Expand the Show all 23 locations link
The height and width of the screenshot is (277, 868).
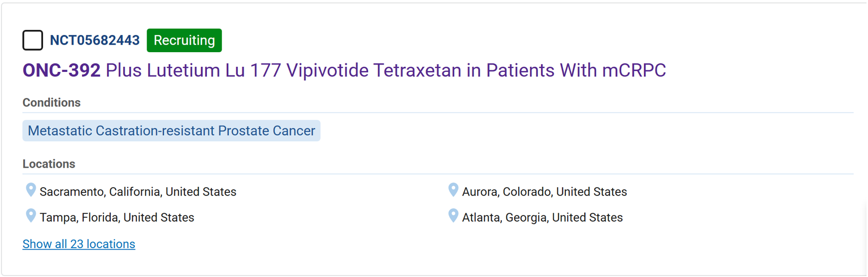(x=79, y=244)
